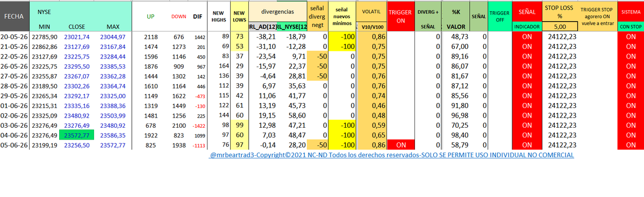Click max value 23385,53
This screenshot has width=644, height=197.
113,66
